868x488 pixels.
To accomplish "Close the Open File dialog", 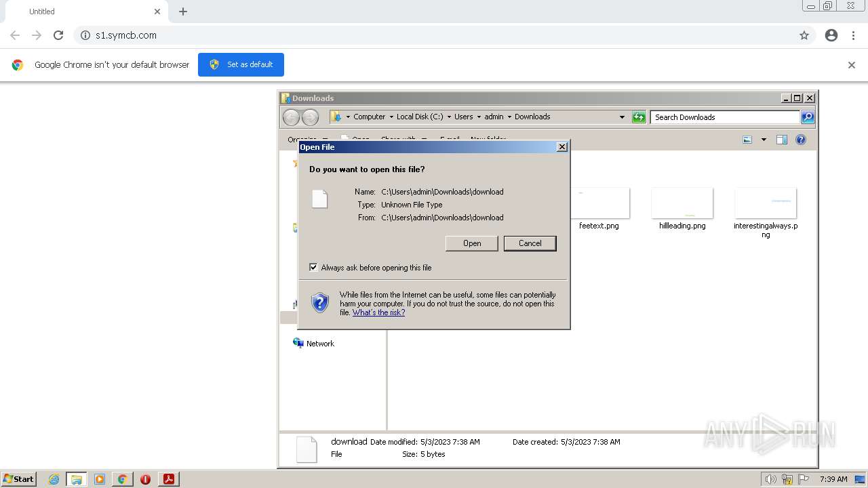I will pos(561,147).
